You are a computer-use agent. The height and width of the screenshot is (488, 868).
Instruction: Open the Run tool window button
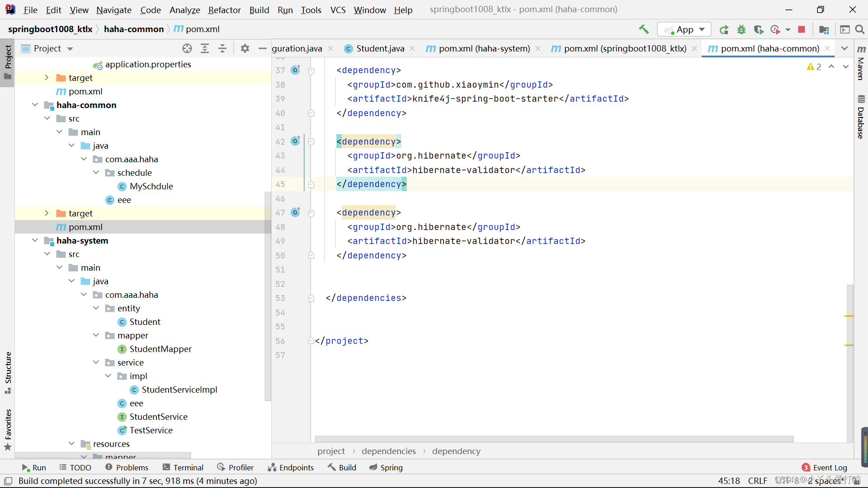pos(34,468)
